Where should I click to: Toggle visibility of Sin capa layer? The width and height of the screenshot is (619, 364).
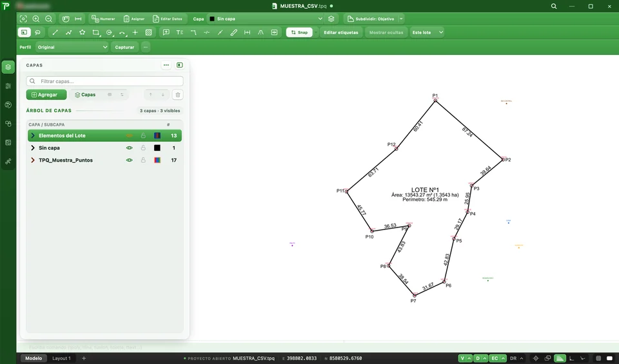pyautogui.click(x=129, y=148)
